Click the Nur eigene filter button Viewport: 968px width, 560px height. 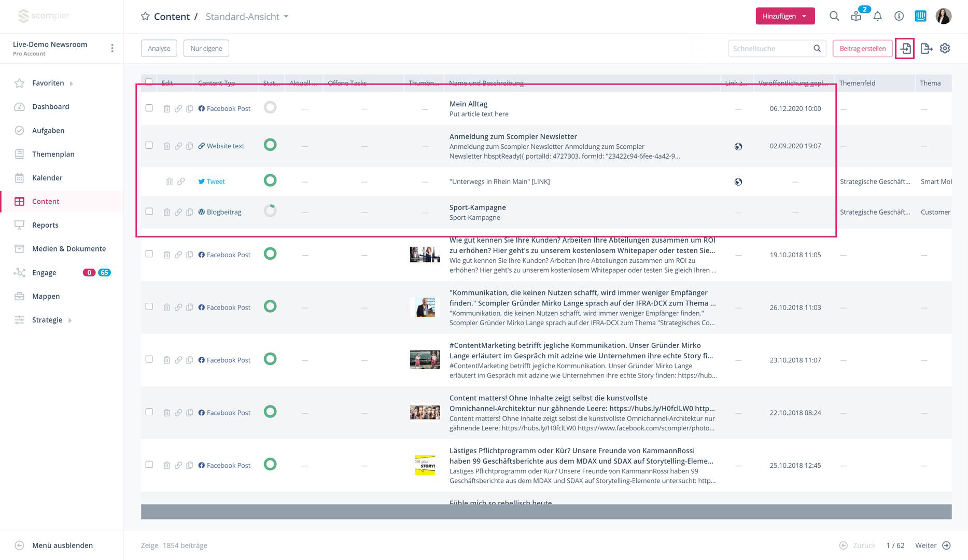click(206, 48)
